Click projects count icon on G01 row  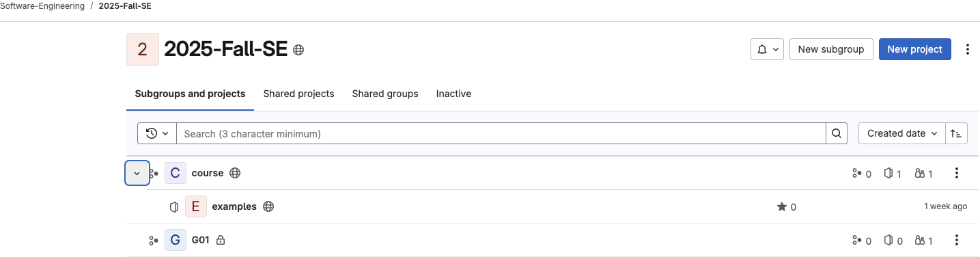pos(888,241)
